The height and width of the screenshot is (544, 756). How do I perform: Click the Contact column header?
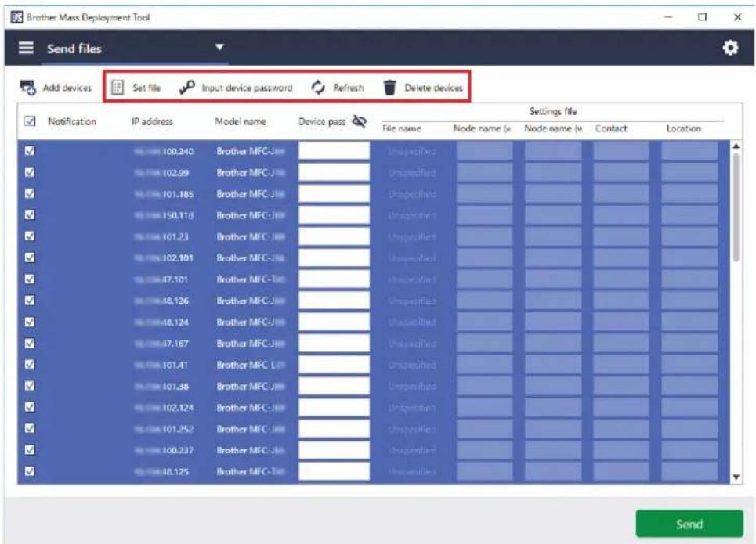[611, 128]
